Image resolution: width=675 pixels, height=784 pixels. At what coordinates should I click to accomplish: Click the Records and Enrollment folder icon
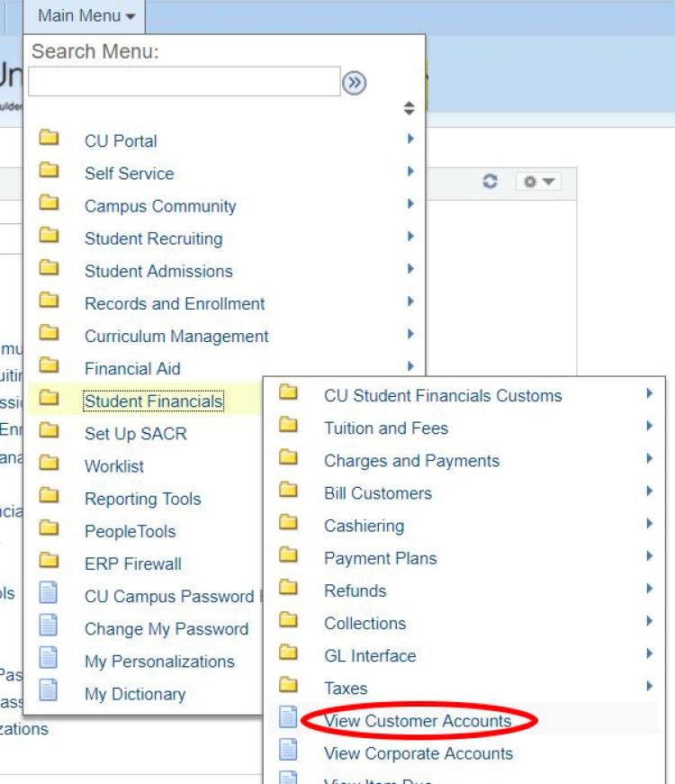pos(49,300)
